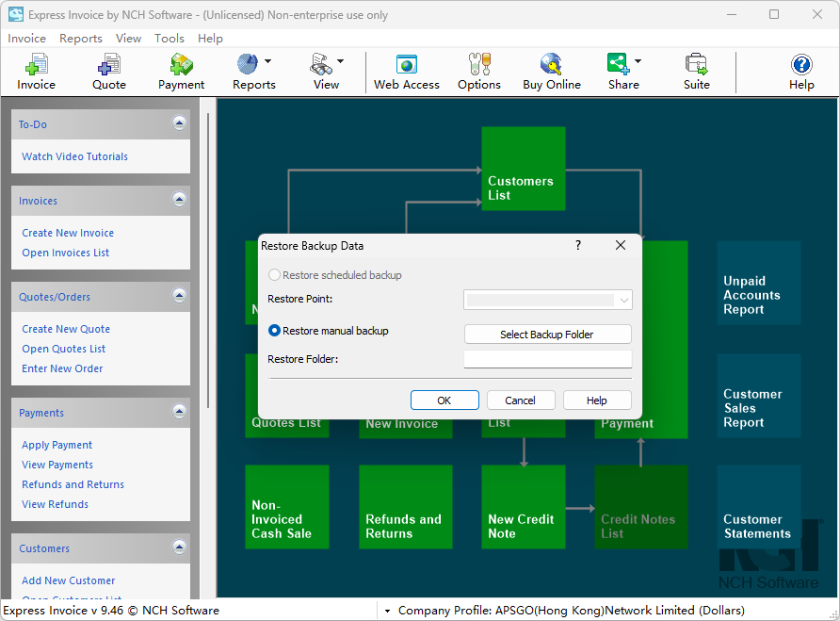Open the Customers List tile
Viewport: 840px width, 621px height.
(x=524, y=169)
